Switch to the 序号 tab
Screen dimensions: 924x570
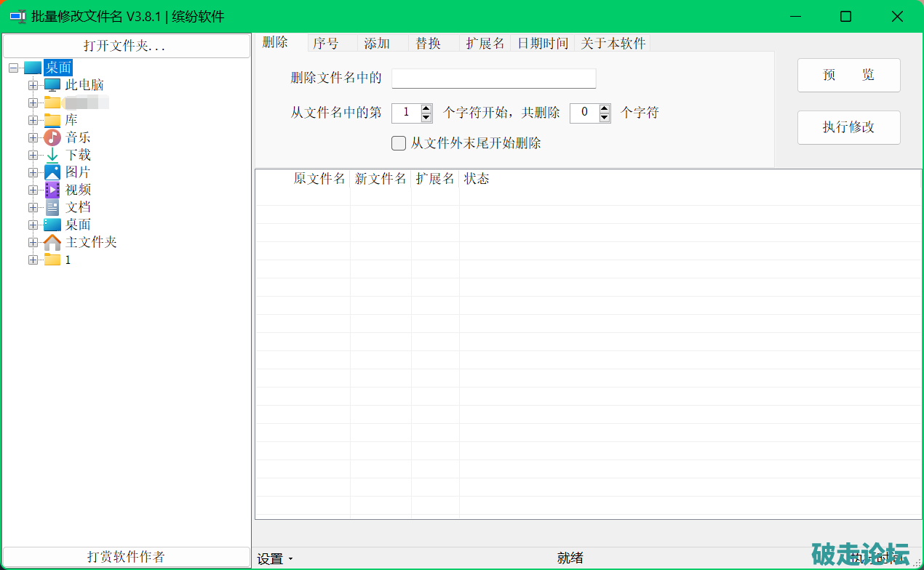tap(326, 44)
